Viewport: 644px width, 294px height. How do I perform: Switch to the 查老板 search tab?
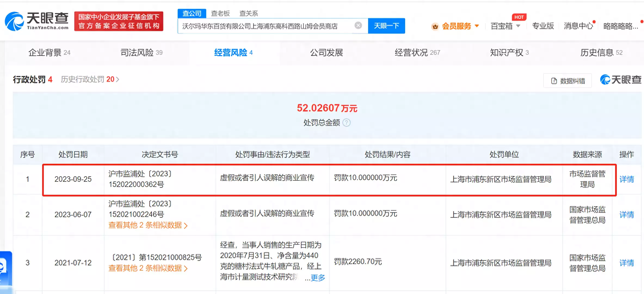[x=220, y=13]
